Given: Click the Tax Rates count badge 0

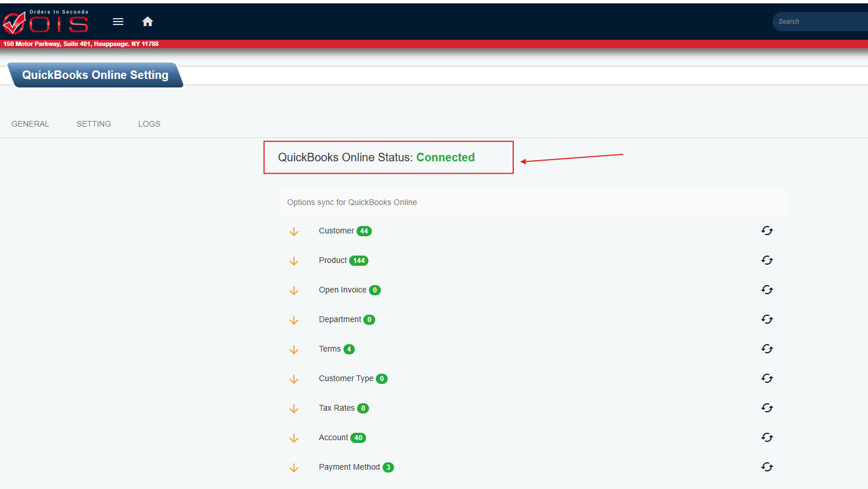Looking at the screenshot, I should [x=363, y=408].
